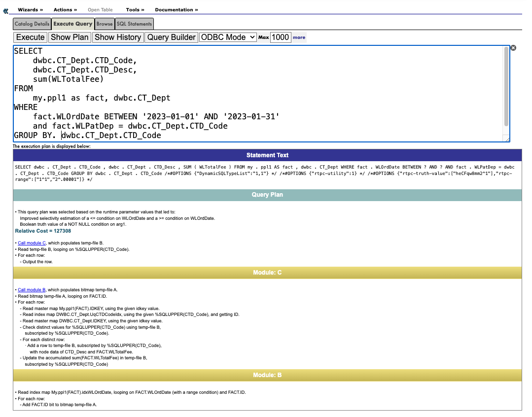Click the grayed-out Open Table item
Image resolution: width=532 pixels, height=417 pixels.
click(100, 10)
